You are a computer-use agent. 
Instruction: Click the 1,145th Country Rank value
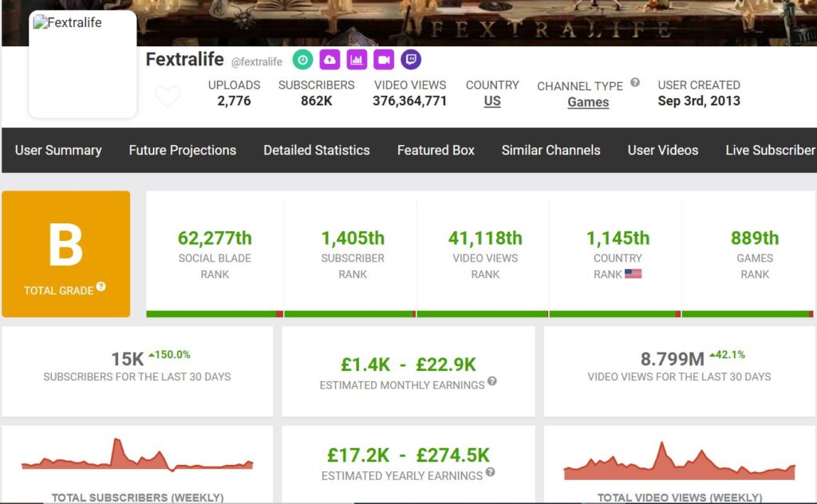(618, 238)
